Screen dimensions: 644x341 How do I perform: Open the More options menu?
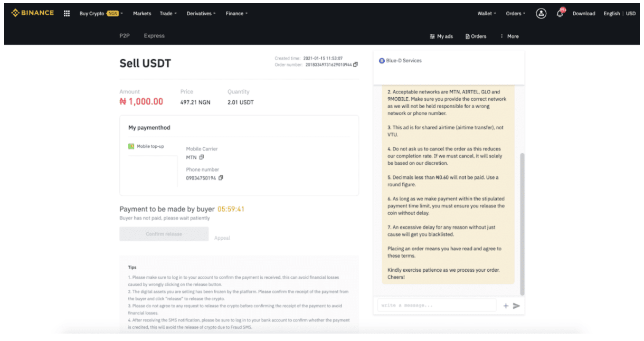(510, 36)
